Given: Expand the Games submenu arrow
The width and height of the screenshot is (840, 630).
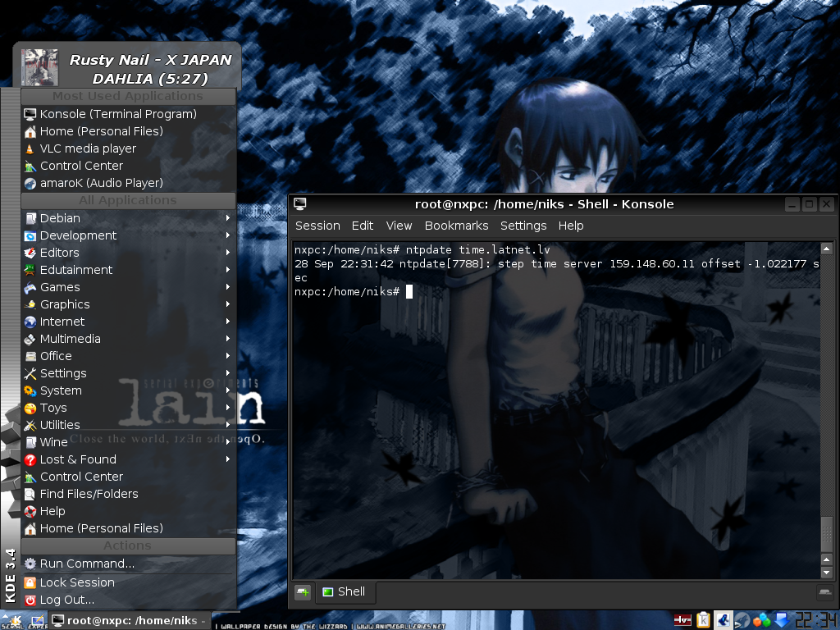Looking at the screenshot, I should click(228, 287).
